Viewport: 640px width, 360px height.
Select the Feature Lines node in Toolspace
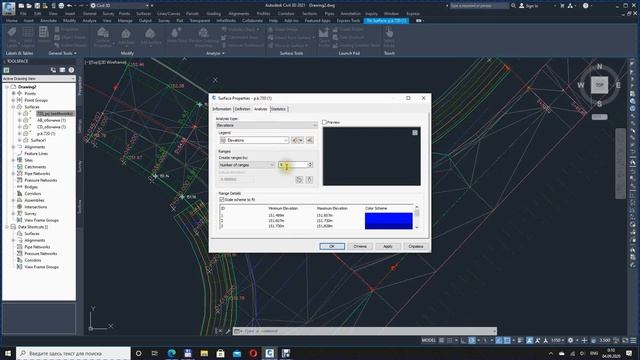click(36, 153)
